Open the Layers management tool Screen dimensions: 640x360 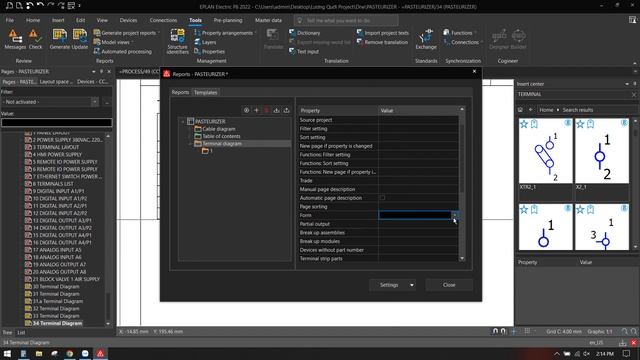pos(205,42)
